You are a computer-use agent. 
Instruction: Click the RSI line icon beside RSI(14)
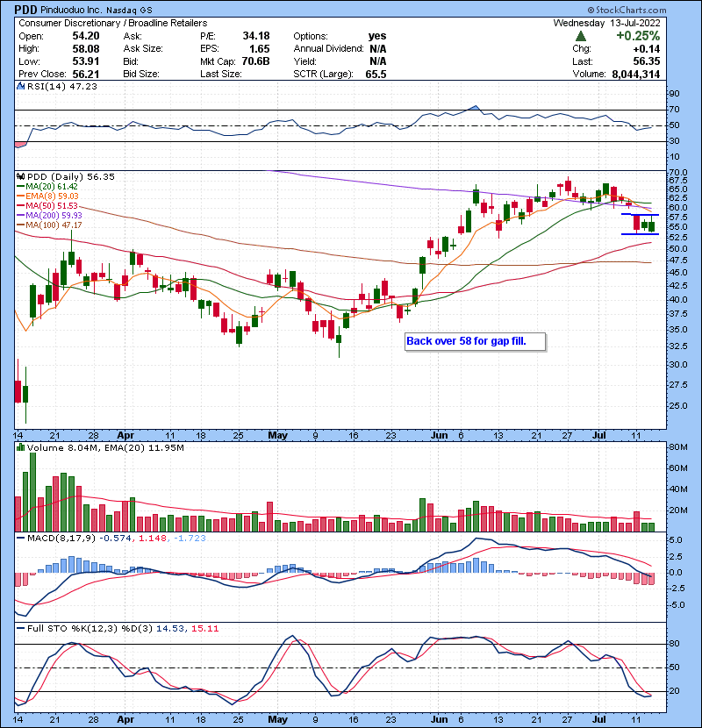20,86
